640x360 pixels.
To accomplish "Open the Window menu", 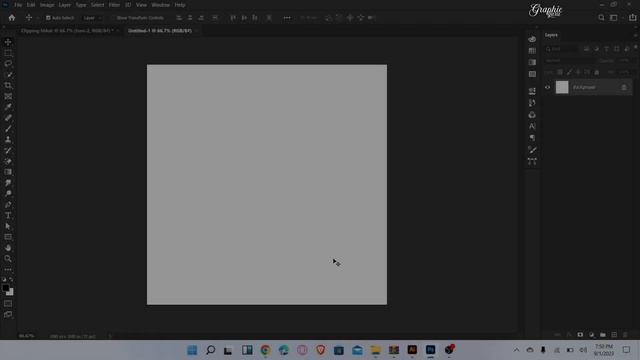I will pos(160,5).
